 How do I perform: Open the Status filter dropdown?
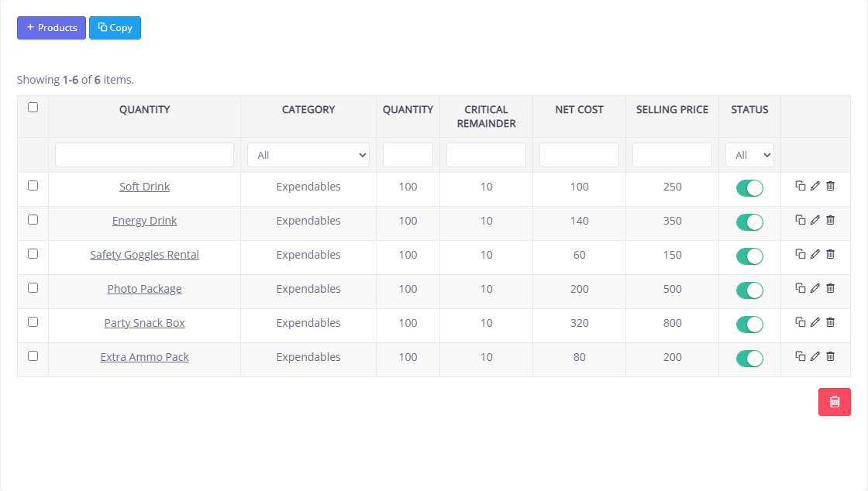pyautogui.click(x=749, y=155)
